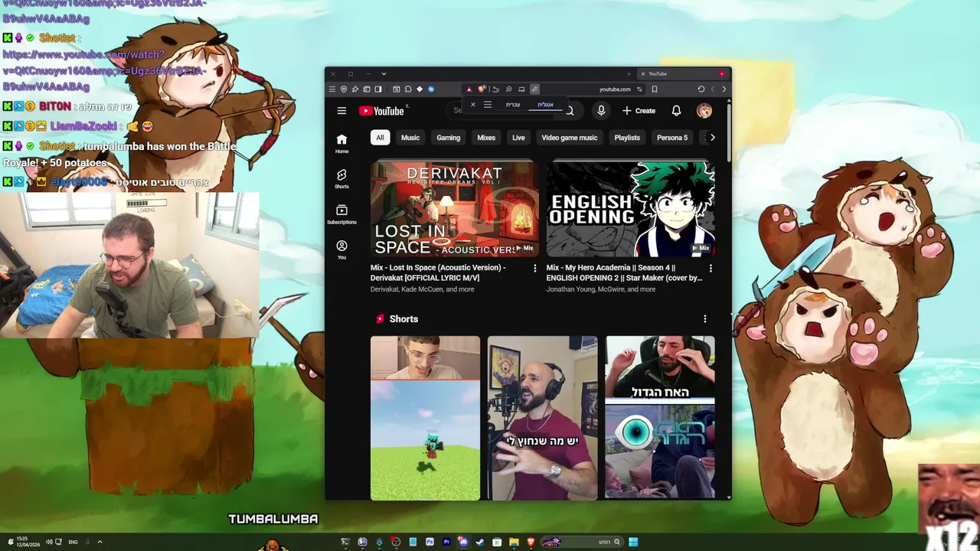Open the ENG input language switcher
Image resolution: width=980 pixels, height=551 pixels.
pyautogui.click(x=73, y=542)
